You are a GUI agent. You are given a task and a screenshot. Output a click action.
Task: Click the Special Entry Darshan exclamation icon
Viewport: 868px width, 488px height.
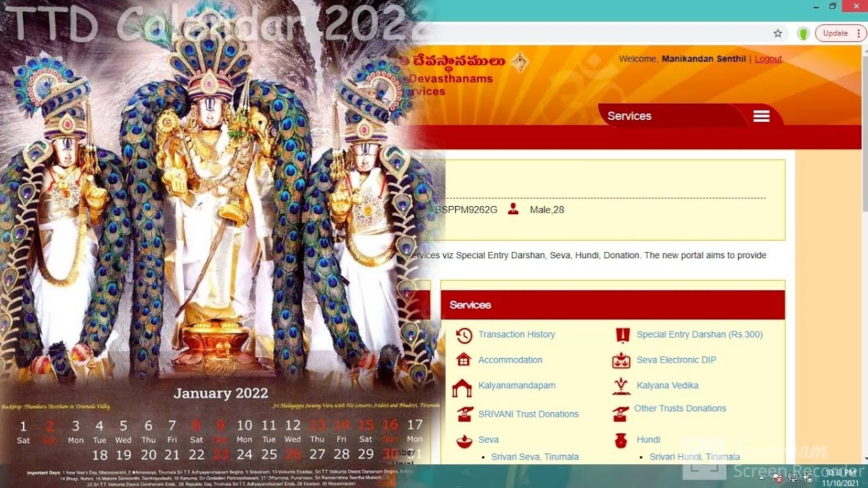tap(623, 335)
